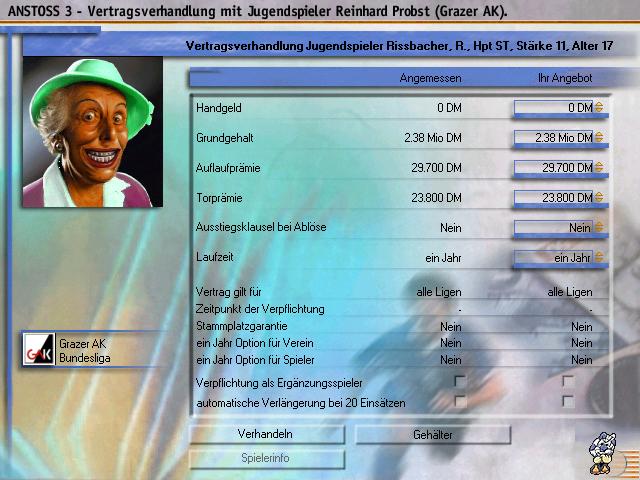Click the ein Jahr Option für Spieler label
The height and width of the screenshot is (480, 640).
[255, 360]
